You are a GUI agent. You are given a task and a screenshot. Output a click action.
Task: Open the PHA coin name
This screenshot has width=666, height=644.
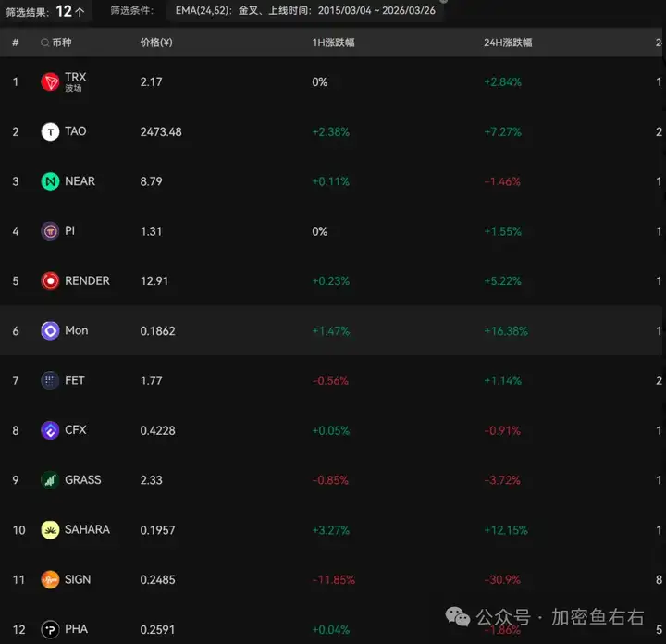(77, 629)
